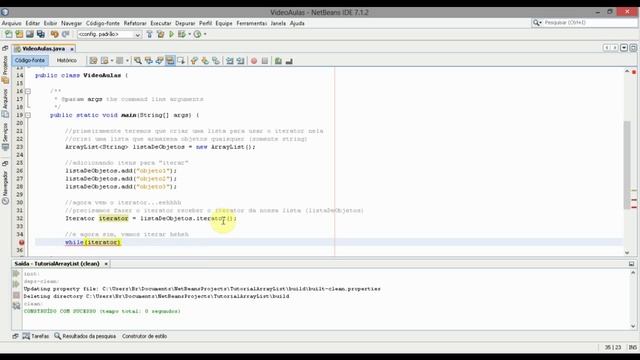Screen dimensions: 640x360
Task: Click the Comment icon in editor toolbar
Action: pos(278,61)
